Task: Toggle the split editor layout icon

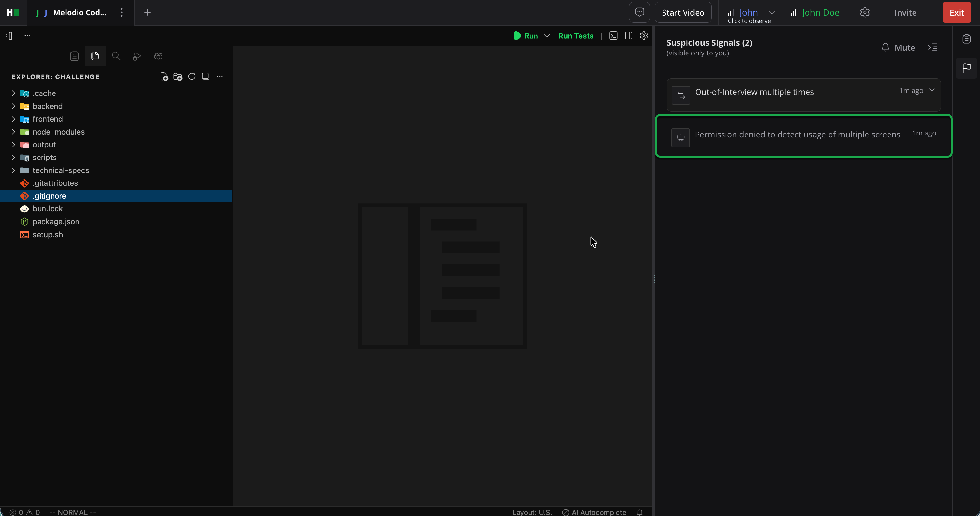Action: tap(628, 36)
